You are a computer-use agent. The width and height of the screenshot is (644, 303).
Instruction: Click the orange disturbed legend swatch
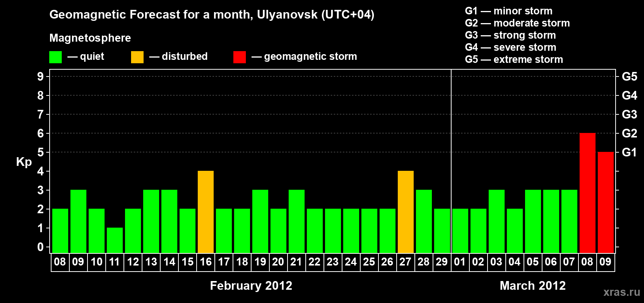[137, 57]
